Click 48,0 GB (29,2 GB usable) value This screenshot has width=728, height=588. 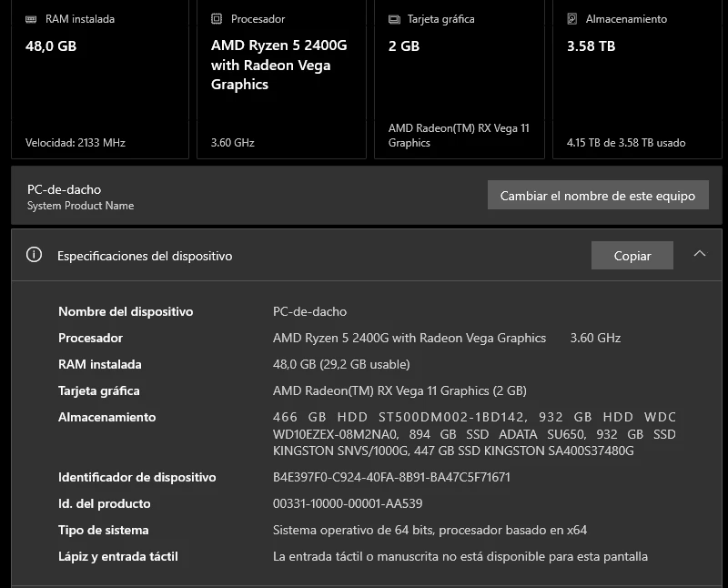point(341,364)
